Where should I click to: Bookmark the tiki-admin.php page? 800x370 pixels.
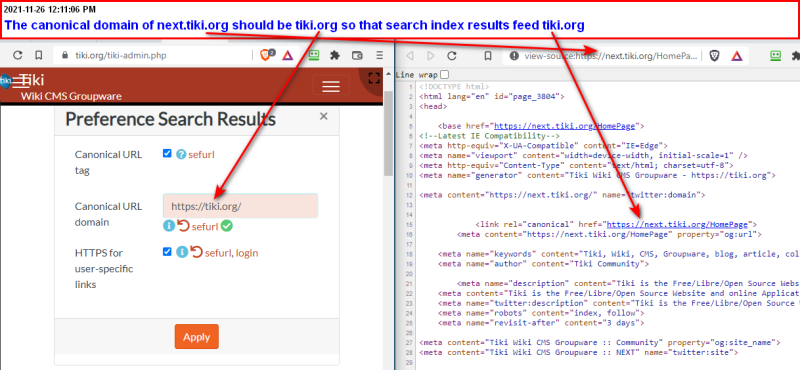click(x=38, y=56)
